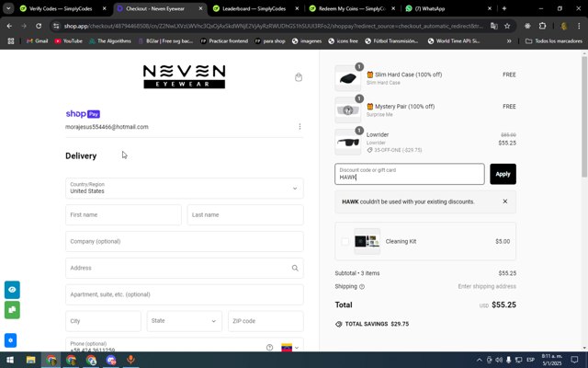Dismiss the HAWK discount error message
The image size is (588, 368).
click(505, 201)
